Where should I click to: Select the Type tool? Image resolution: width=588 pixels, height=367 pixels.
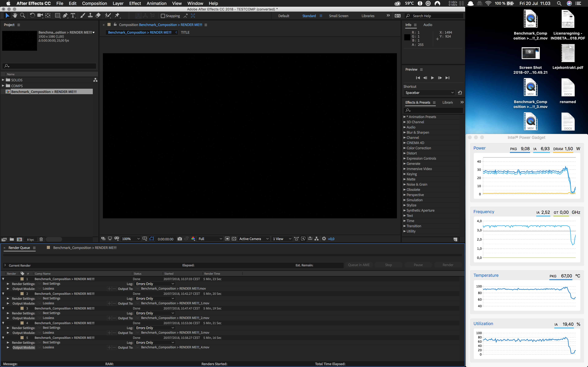pos(73,16)
